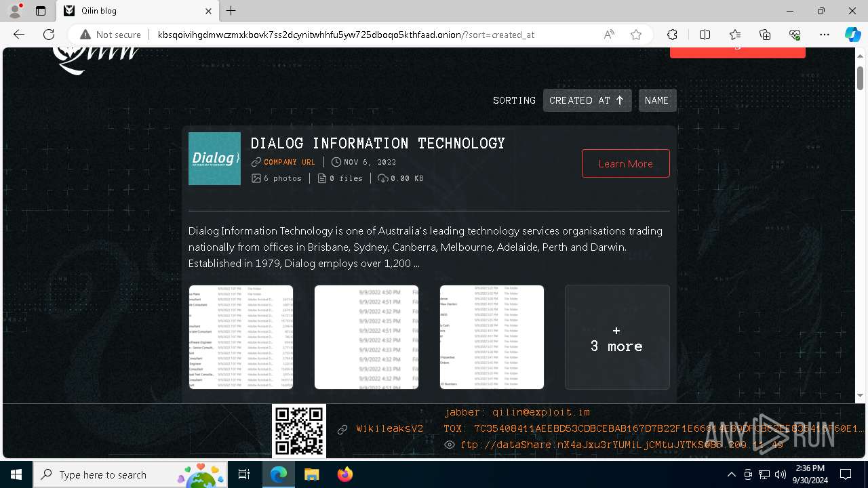Launch Firefox from the taskbar
Viewport: 868px width, 488px height.
(344, 474)
